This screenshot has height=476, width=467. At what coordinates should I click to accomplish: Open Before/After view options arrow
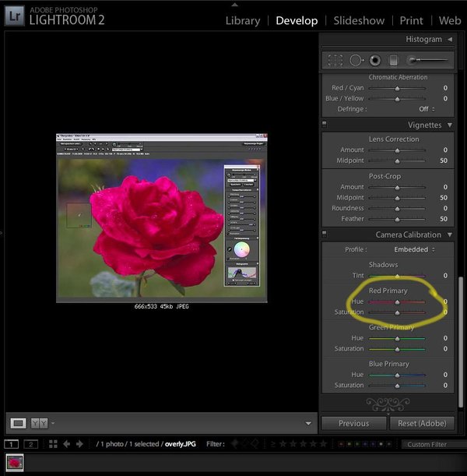[53, 422]
